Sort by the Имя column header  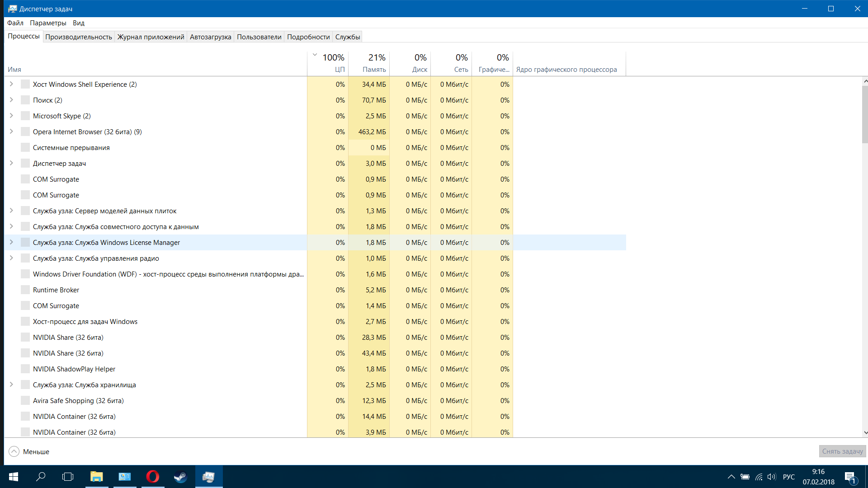click(x=156, y=63)
